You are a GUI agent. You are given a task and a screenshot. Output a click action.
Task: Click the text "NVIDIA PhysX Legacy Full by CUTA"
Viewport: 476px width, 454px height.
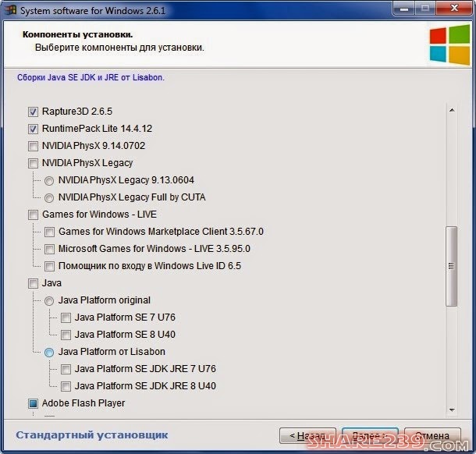click(x=132, y=197)
